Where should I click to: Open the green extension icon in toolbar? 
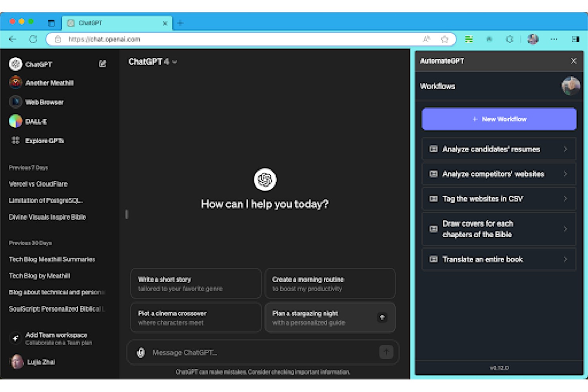pos(469,39)
